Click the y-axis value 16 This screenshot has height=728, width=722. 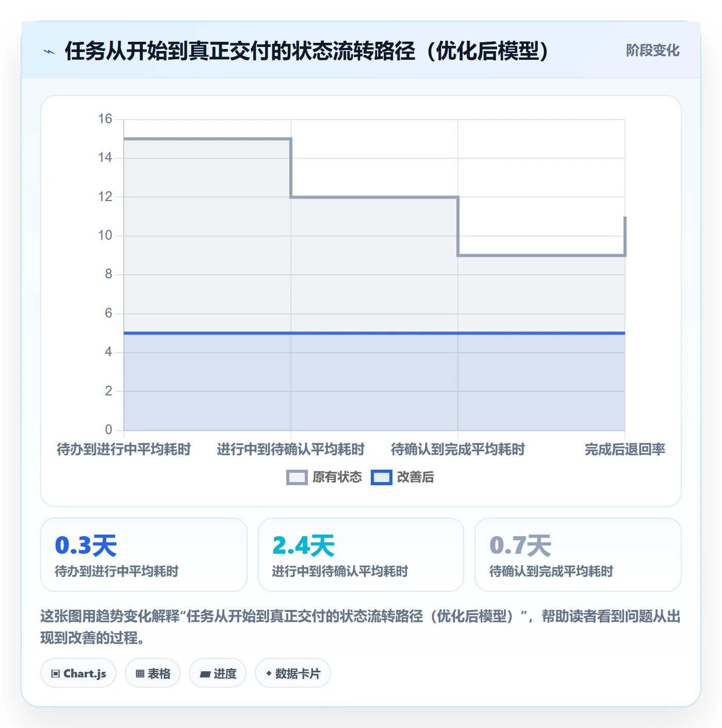(105, 119)
